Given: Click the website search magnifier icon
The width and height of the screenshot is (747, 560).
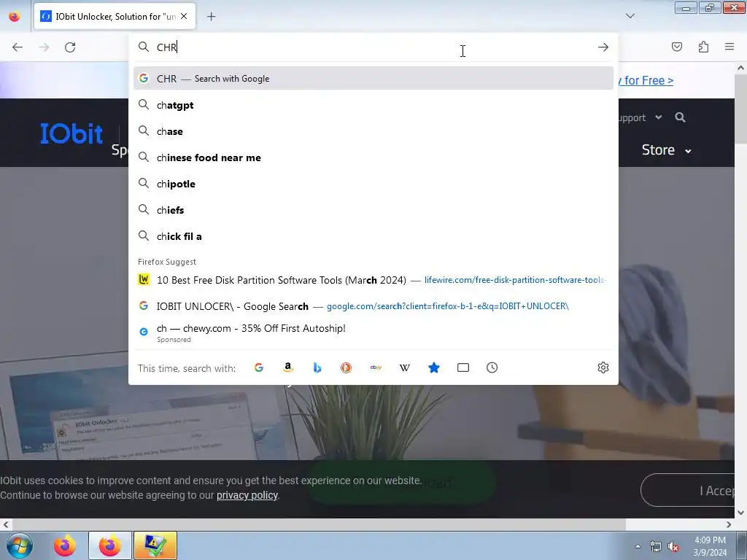Looking at the screenshot, I should coord(680,117).
